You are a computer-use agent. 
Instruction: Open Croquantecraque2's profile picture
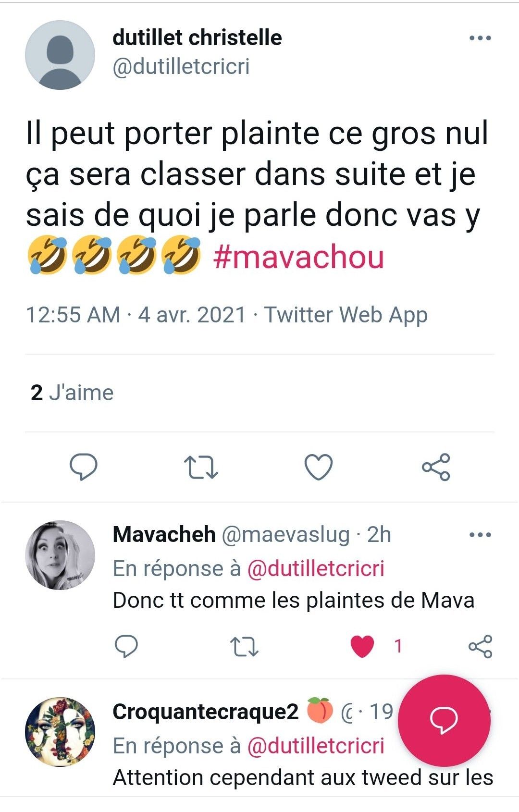tap(60, 732)
